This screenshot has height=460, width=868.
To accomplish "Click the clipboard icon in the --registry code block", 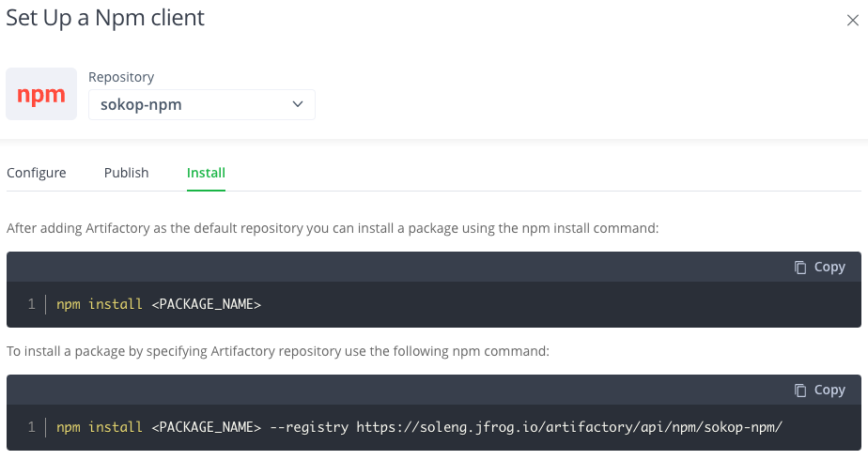I will 800,391.
